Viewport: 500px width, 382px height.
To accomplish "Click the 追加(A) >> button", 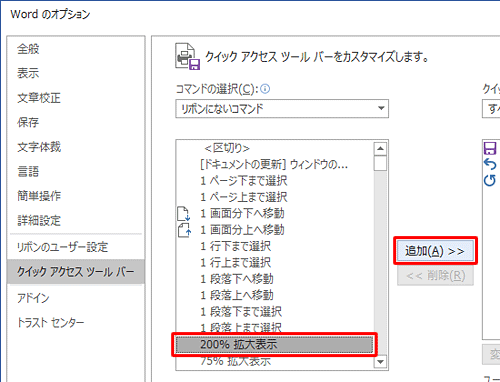I will point(435,251).
